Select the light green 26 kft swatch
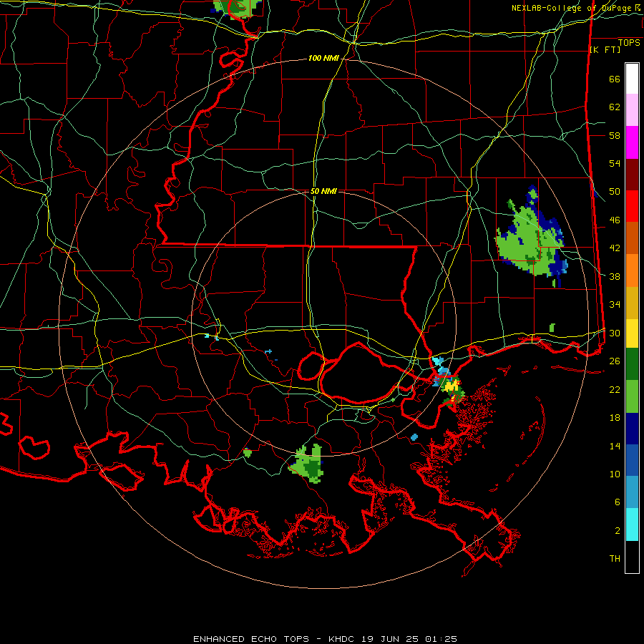Screen dimensions: 644x644 click(632, 396)
